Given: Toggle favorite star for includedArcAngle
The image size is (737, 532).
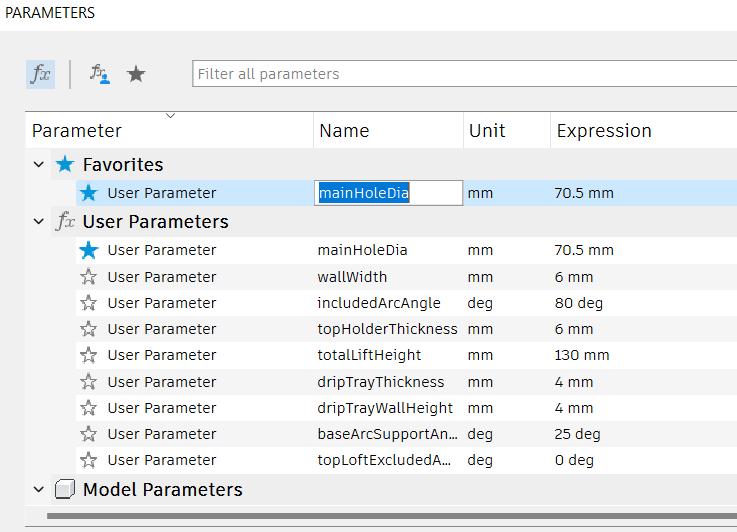Looking at the screenshot, I should click(x=89, y=303).
